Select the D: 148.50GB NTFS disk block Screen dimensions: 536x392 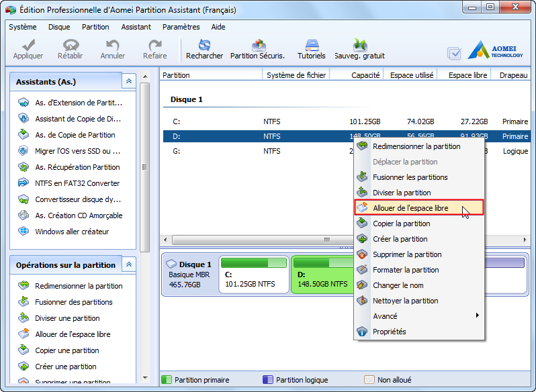pos(322,275)
